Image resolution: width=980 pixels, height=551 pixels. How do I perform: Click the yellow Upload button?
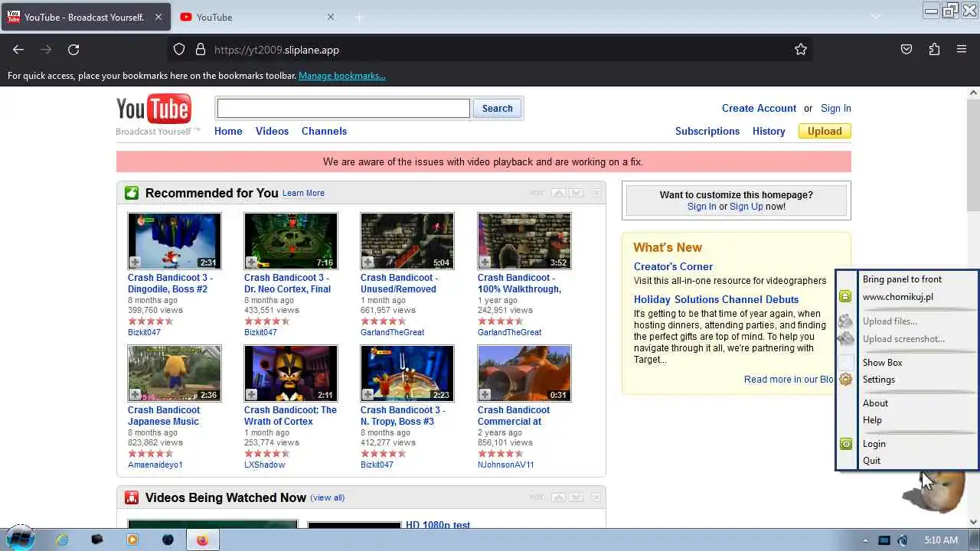(825, 131)
